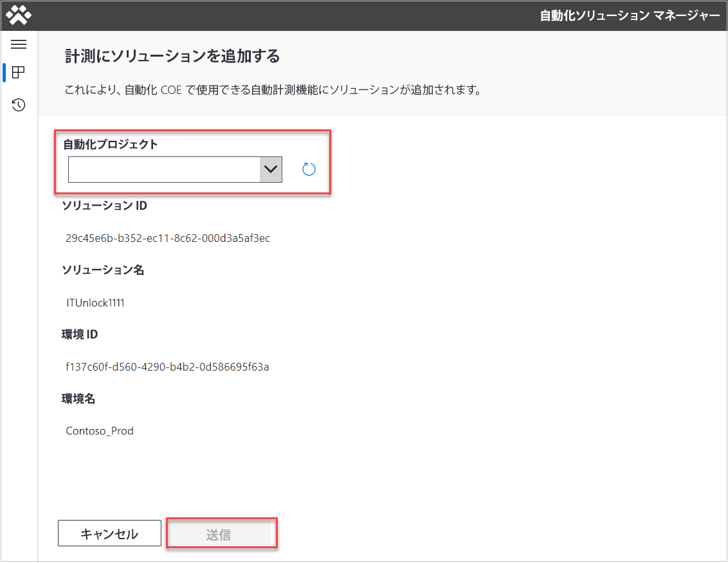Viewport: 728px width, 563px height.
Task: Select solution name ITUnlock1111
Action: point(95,303)
